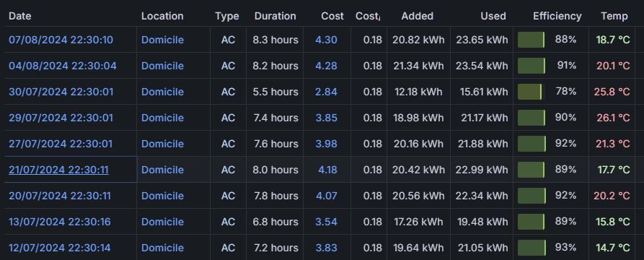Click the 4.30 cost value link

pos(327,40)
